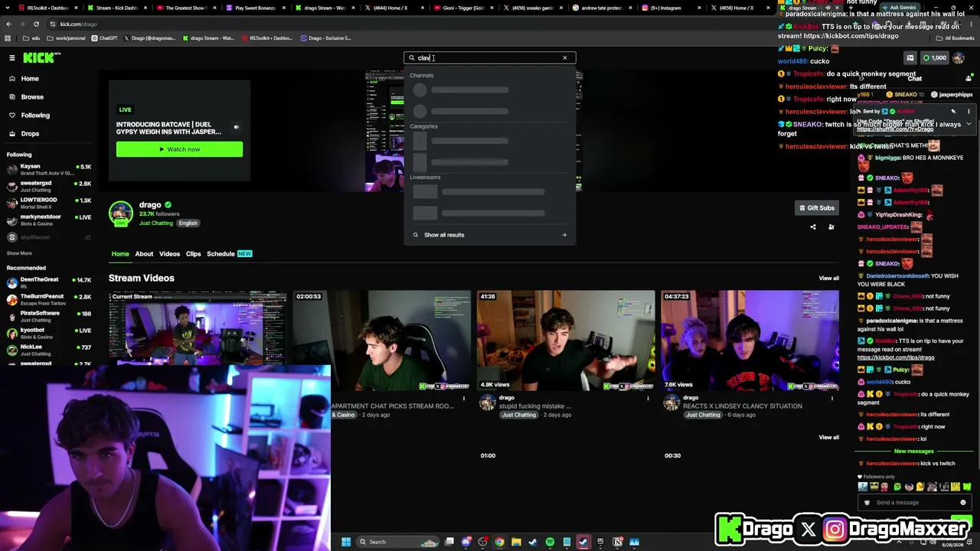980x551 pixels.
Task: Open the NickLee recommended channel
Action: (47, 350)
